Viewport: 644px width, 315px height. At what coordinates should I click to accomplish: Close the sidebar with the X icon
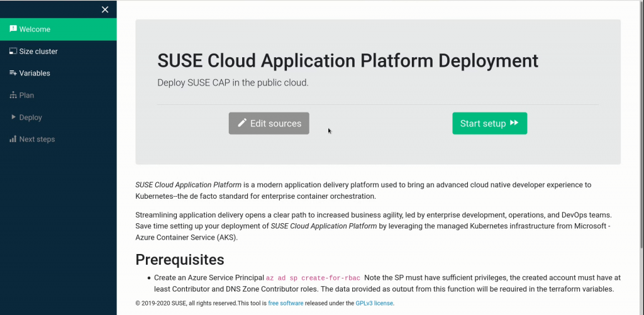click(x=105, y=9)
